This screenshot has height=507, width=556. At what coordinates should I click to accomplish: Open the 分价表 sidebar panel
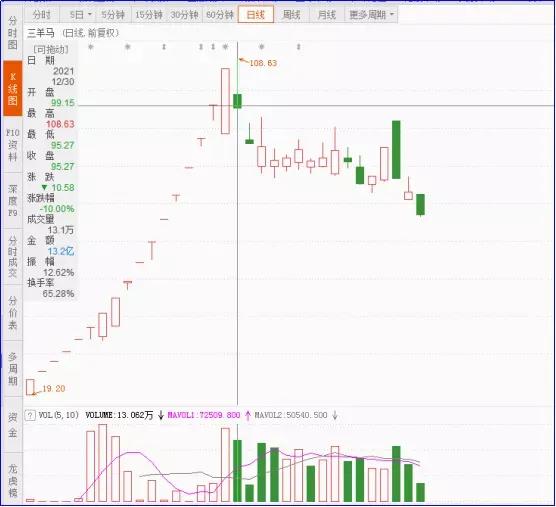[x=12, y=313]
